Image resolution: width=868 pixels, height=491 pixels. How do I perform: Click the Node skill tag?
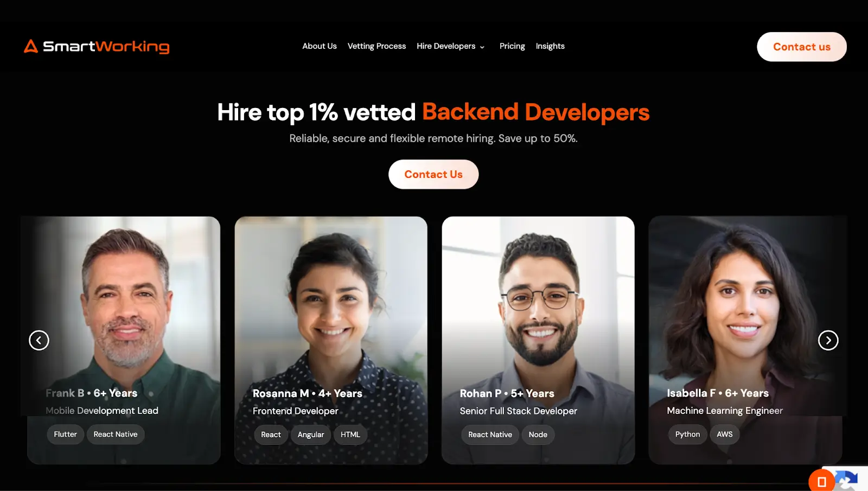(x=538, y=435)
